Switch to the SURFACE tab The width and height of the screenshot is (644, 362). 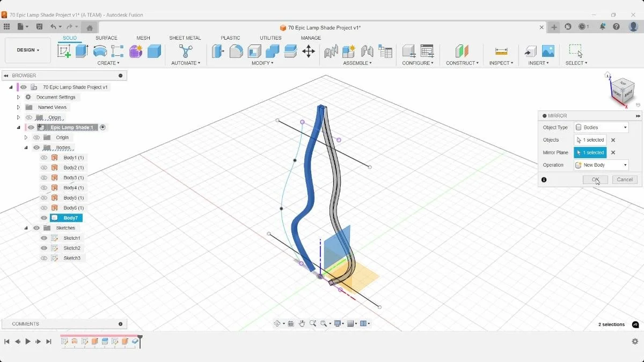[106, 38]
